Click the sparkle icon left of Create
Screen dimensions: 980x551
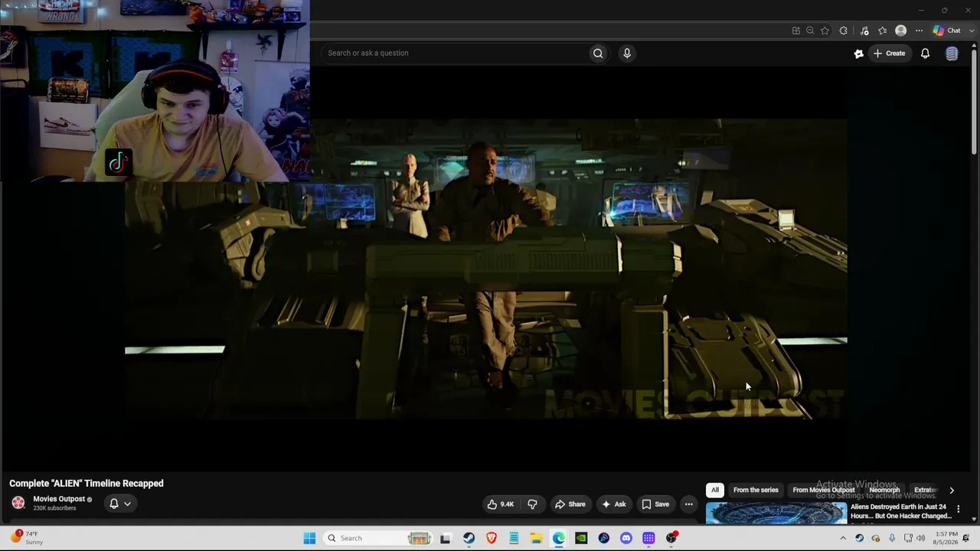click(x=858, y=53)
